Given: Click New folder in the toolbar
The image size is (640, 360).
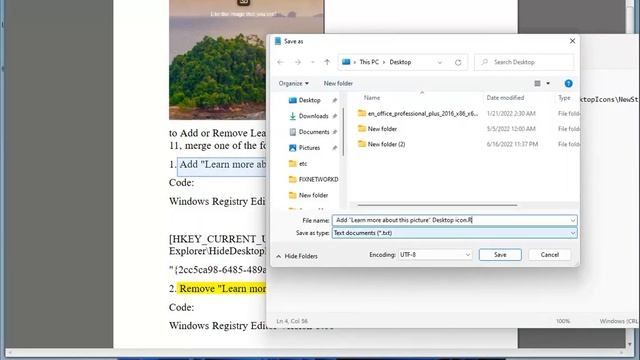Looking at the screenshot, I should point(338,83).
